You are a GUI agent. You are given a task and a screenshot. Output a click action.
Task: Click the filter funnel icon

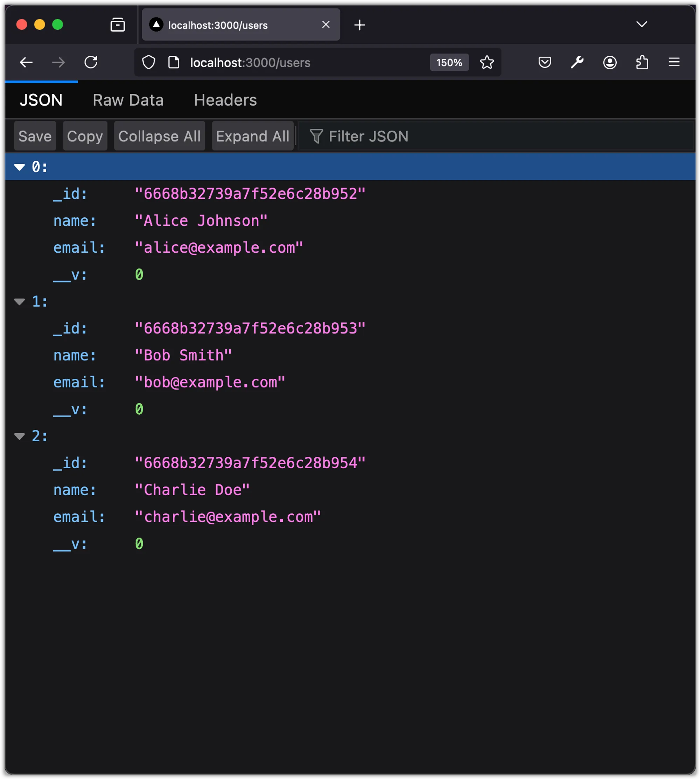click(x=316, y=136)
